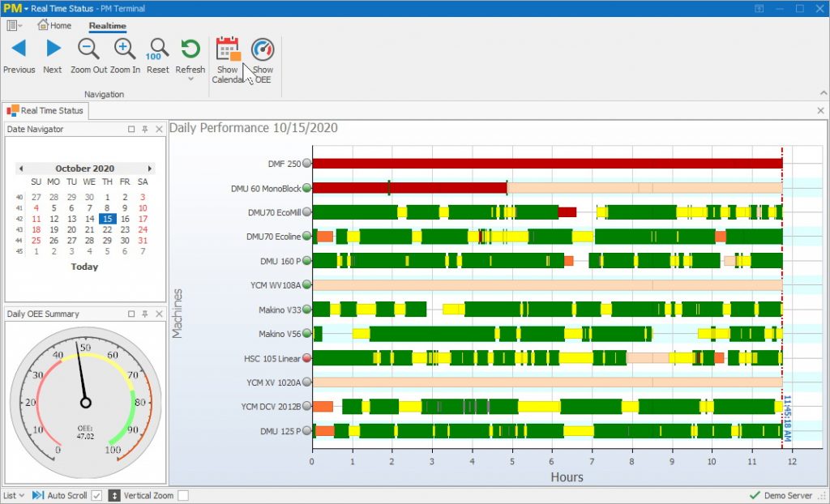Click the DMU70 Ecoline status indicator
The image size is (830, 504).
tap(306, 236)
